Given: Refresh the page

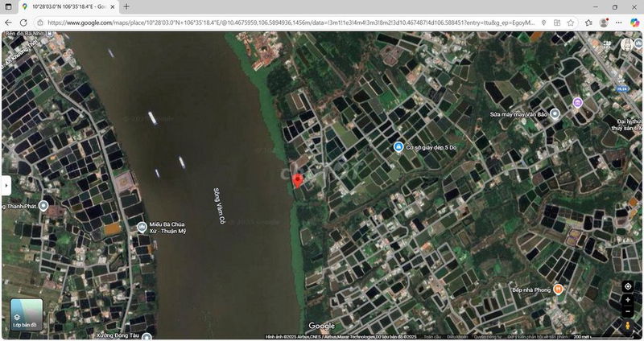Looking at the screenshot, I should (23, 23).
